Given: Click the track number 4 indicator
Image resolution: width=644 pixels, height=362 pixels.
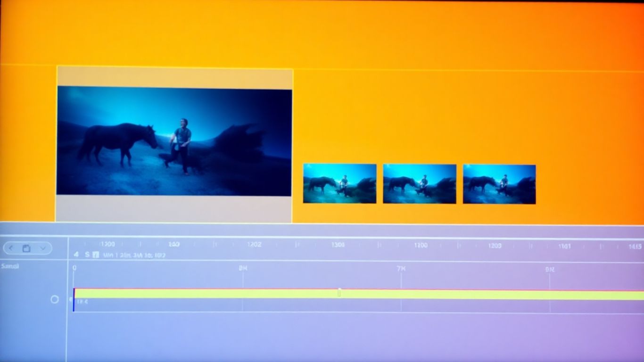Looking at the screenshot, I should pyautogui.click(x=75, y=254).
